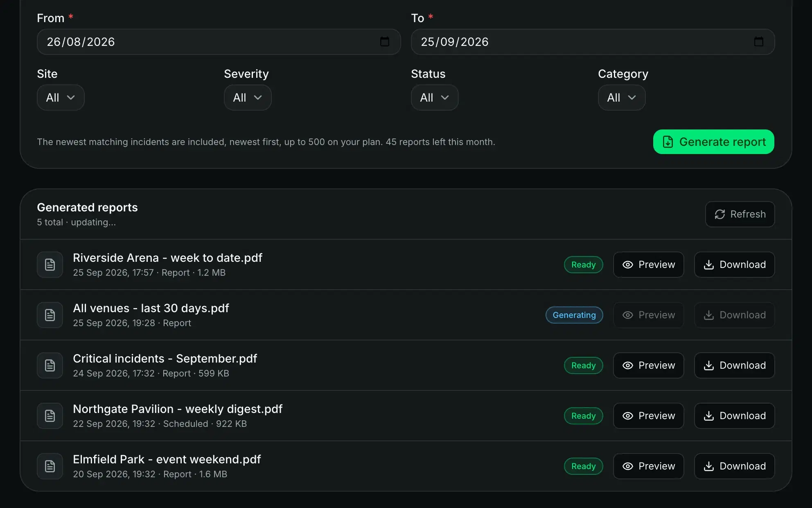This screenshot has height=508, width=812.
Task: Expand the Category filter dropdown
Action: click(622, 98)
